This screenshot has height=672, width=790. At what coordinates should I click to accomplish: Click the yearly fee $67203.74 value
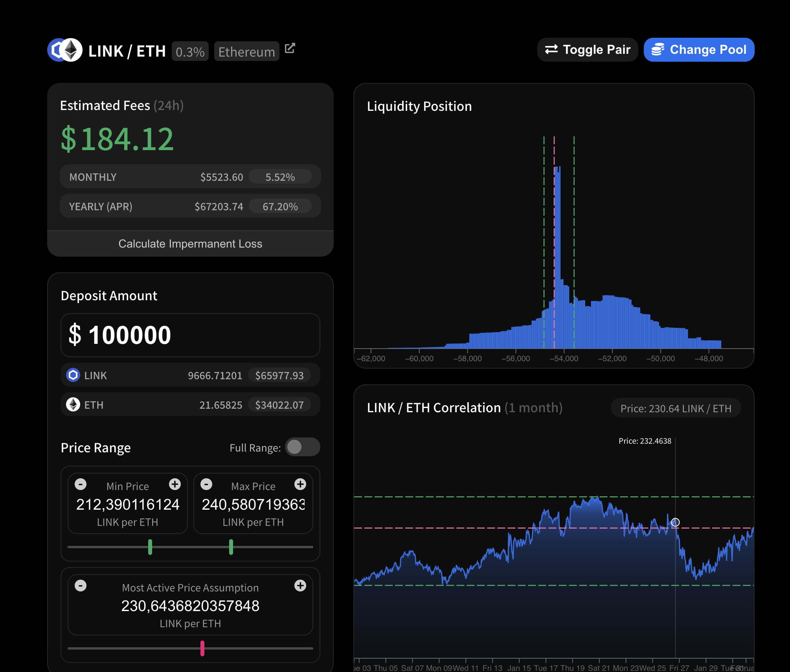tap(219, 207)
